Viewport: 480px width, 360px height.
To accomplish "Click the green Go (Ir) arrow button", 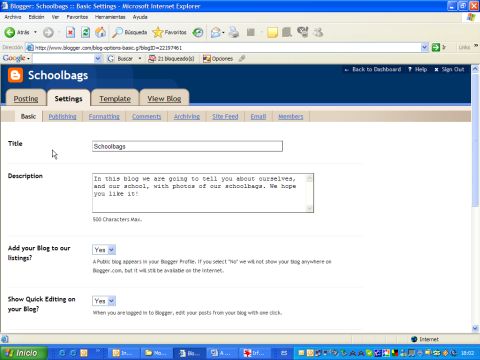I will [435, 47].
